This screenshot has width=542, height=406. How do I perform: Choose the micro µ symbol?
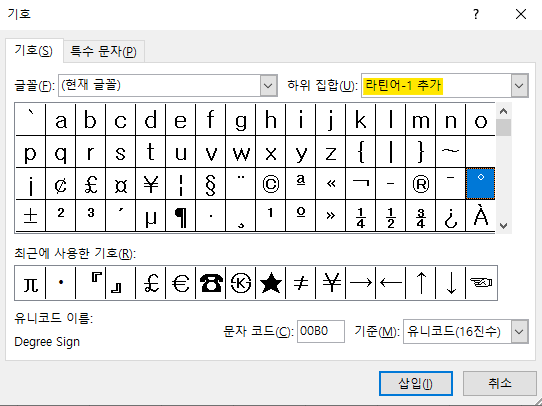150,216
